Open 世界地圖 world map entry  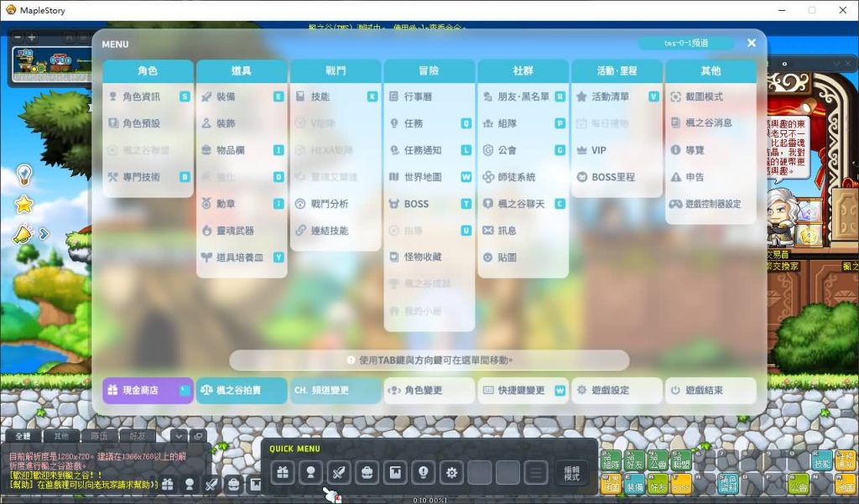[x=429, y=177]
